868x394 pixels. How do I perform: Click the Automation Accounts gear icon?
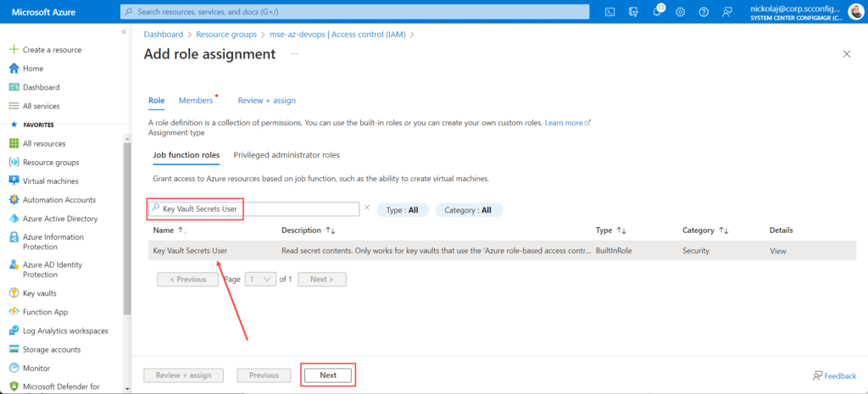pyautogui.click(x=14, y=200)
